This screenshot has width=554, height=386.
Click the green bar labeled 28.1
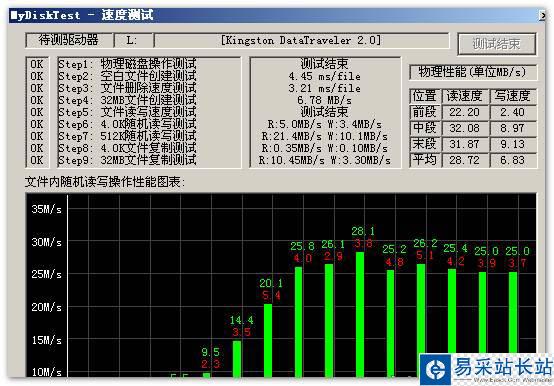[x=360, y=314]
